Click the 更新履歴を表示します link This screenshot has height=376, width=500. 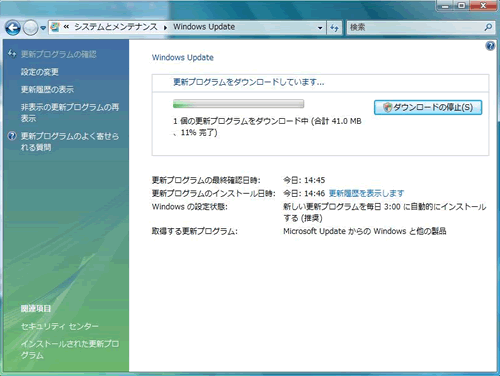[x=366, y=193]
